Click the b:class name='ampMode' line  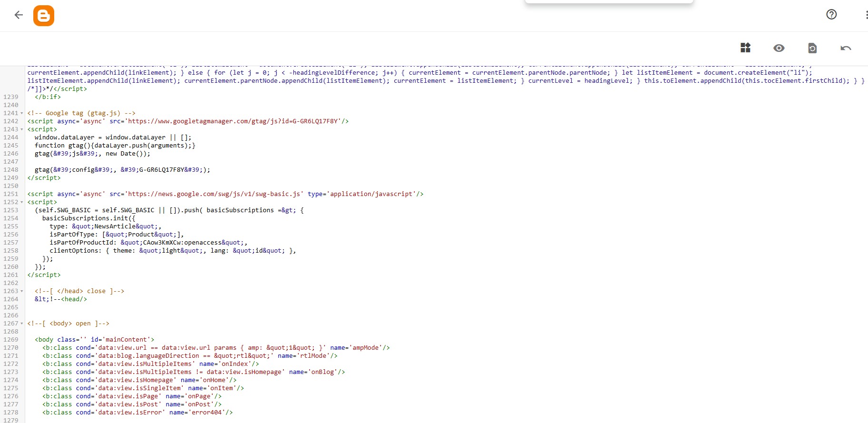coord(216,348)
